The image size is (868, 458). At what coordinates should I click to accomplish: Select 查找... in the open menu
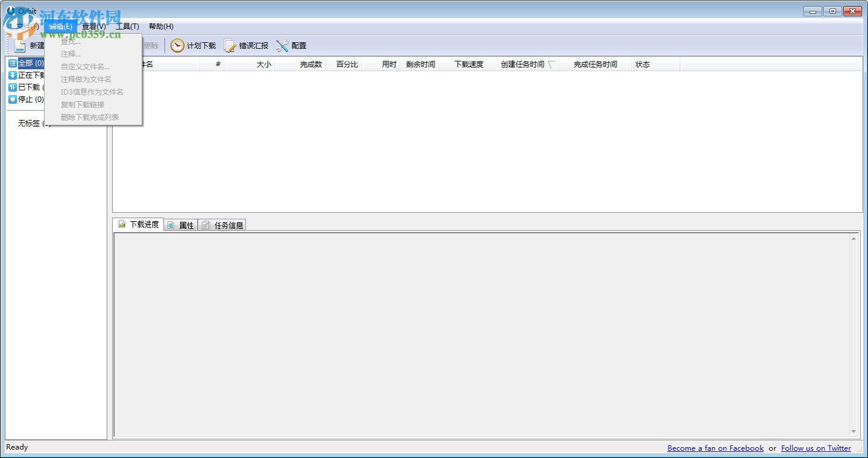coord(69,41)
